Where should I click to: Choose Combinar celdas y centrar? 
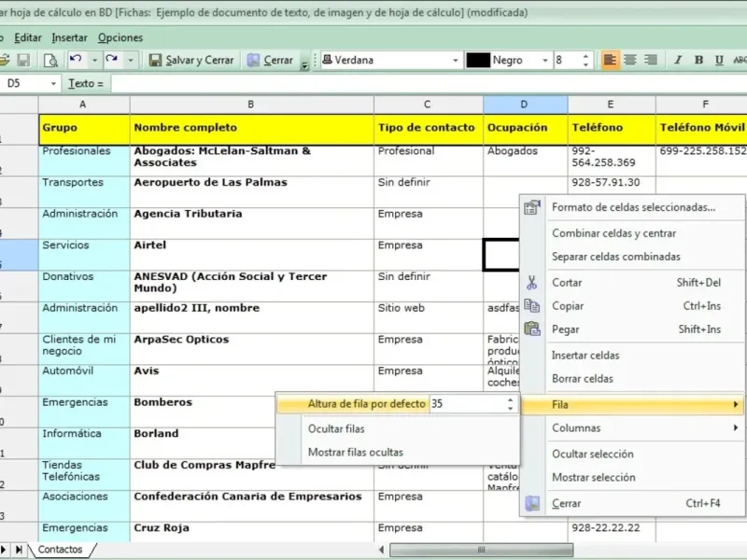(614, 233)
